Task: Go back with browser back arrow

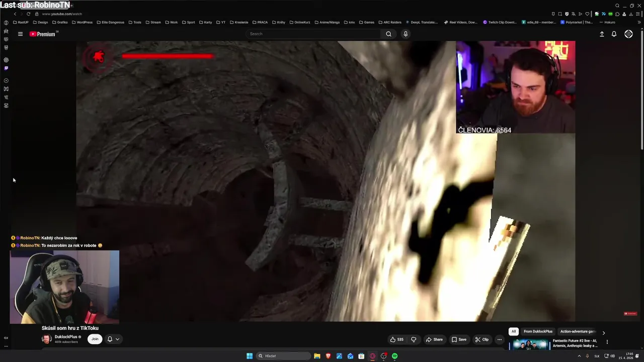Action: click(x=15, y=14)
